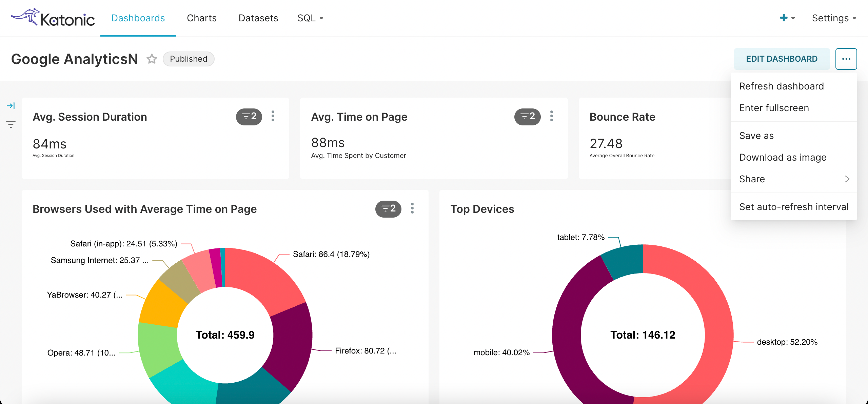Click the Katonic kangaroo logo
This screenshot has height=404, width=868.
point(53,18)
